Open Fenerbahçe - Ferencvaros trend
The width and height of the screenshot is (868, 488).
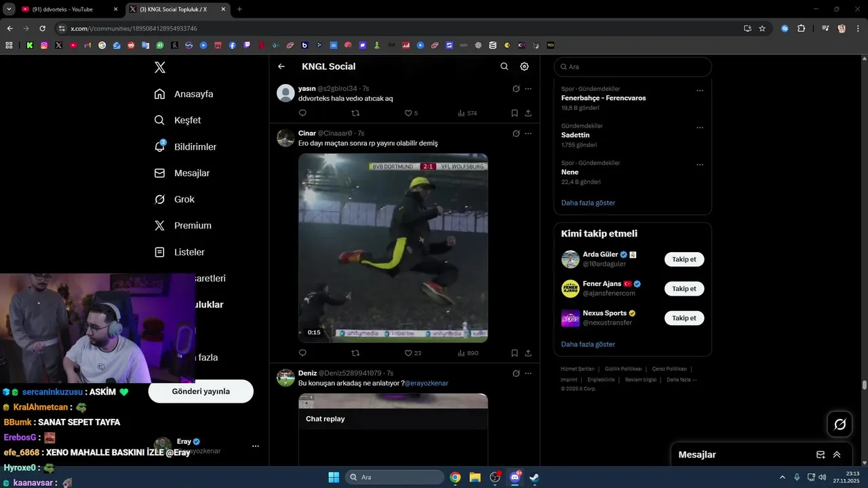coord(604,98)
